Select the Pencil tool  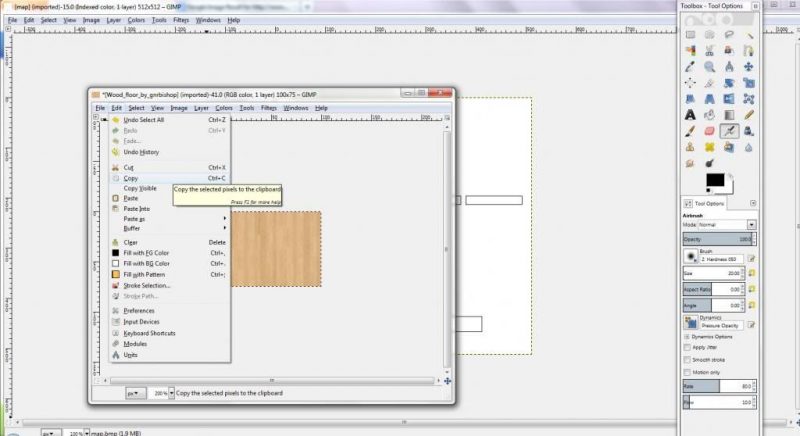(x=750, y=114)
